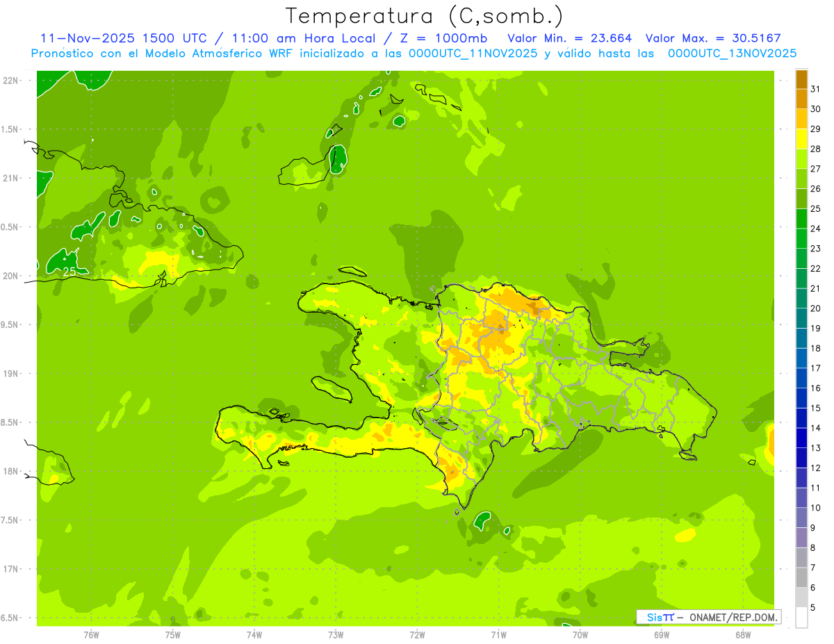This screenshot has width=834, height=644.
Task: Click the '71W' longitude label
Action: pos(498,634)
